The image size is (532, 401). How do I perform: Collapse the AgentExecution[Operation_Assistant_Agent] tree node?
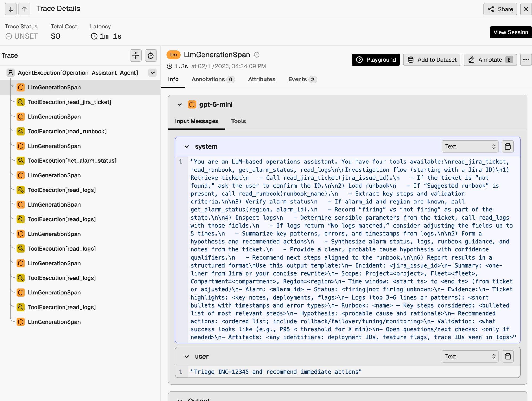pos(152,73)
